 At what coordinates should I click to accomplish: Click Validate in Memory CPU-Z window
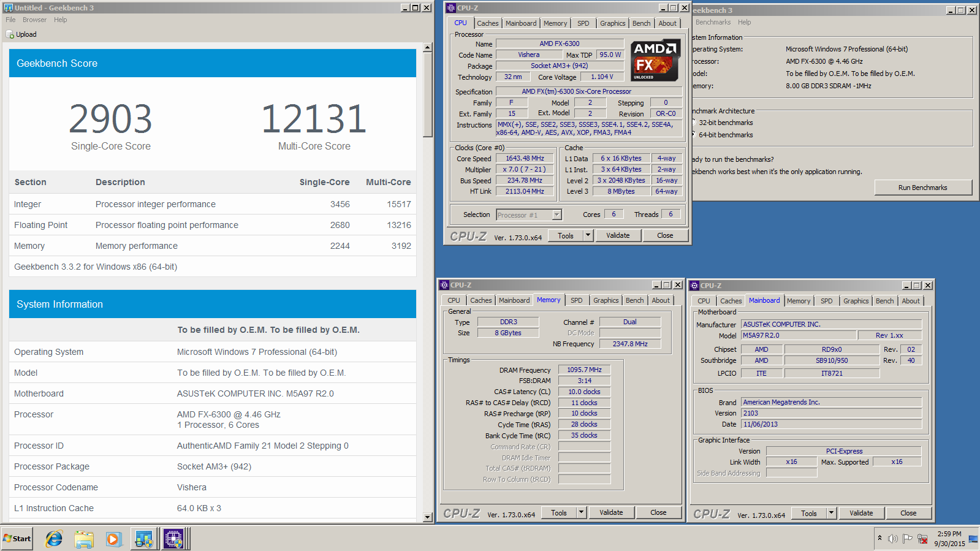coord(611,512)
